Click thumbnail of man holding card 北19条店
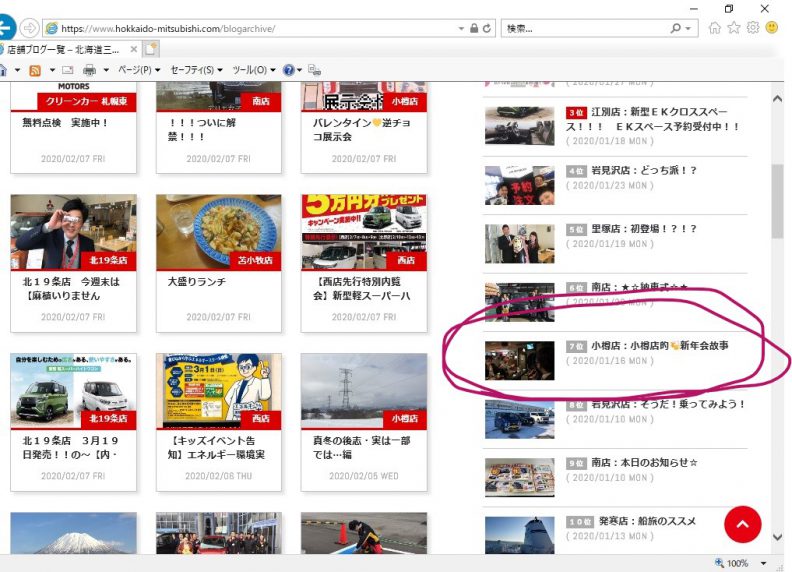The height and width of the screenshot is (572, 792). pyautogui.click(x=73, y=232)
